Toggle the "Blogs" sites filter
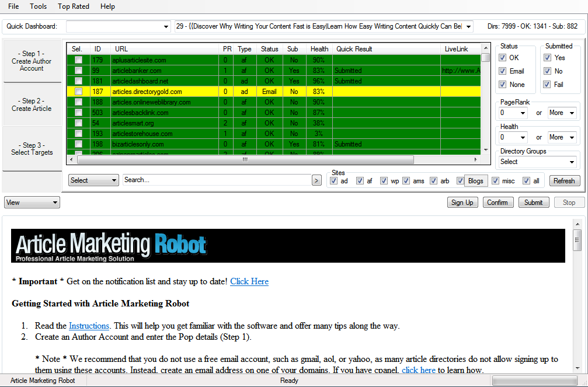The height and width of the screenshot is (387, 588). coord(461,181)
